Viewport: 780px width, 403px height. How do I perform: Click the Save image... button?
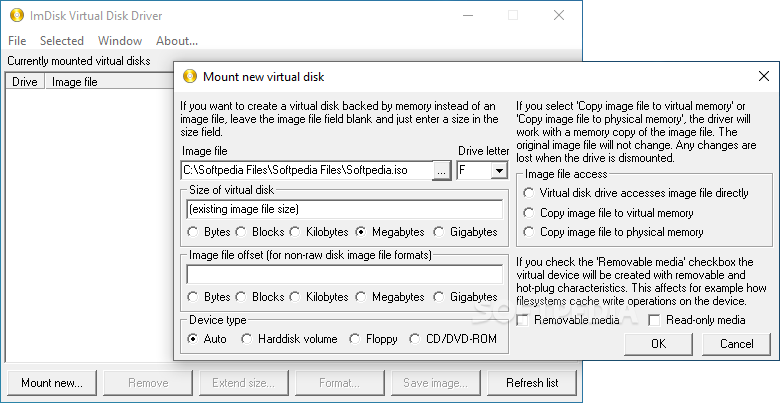pyautogui.click(x=435, y=383)
